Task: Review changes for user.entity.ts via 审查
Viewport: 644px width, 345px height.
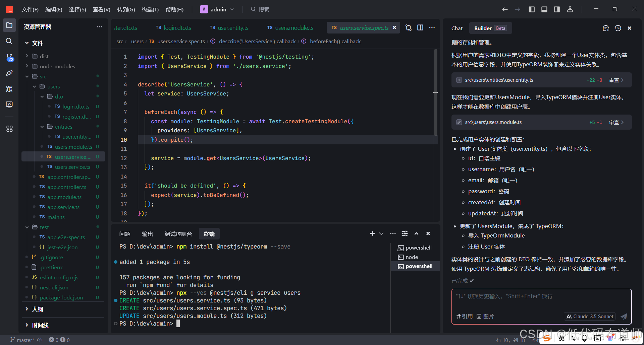Action: click(x=616, y=80)
